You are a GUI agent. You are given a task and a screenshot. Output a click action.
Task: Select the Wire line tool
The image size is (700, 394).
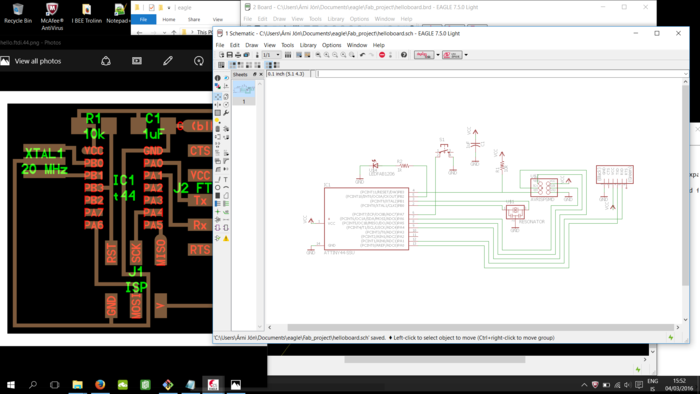tap(217, 179)
